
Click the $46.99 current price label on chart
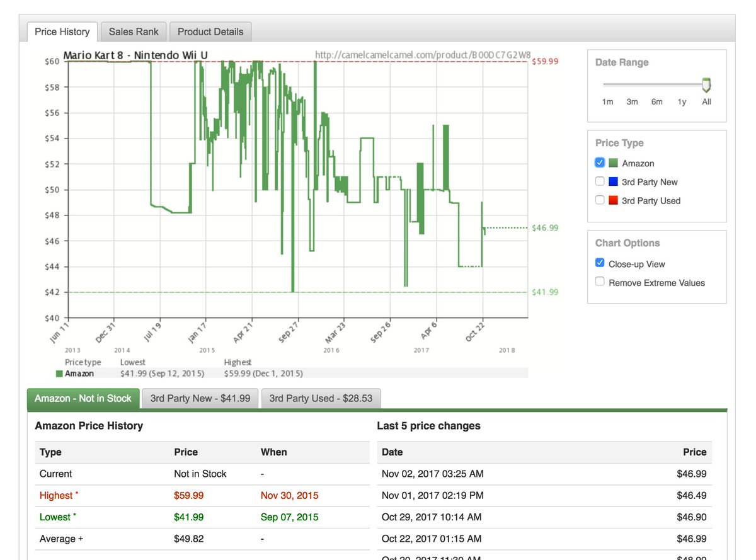tap(545, 228)
